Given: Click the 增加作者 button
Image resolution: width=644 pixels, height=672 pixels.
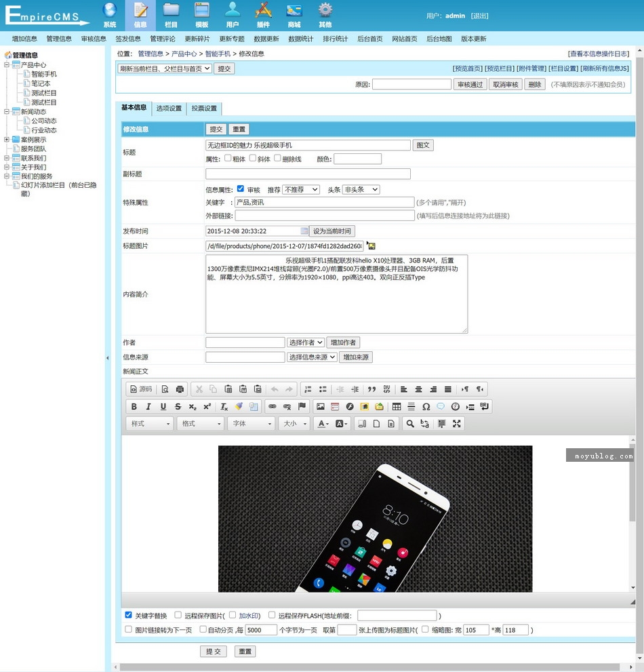Looking at the screenshot, I should pos(343,342).
